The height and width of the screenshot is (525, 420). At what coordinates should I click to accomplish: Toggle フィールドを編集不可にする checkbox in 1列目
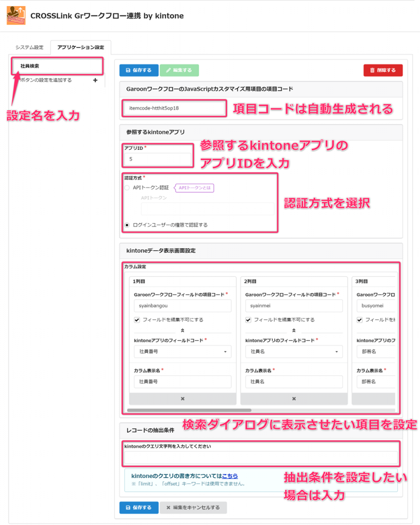click(137, 320)
